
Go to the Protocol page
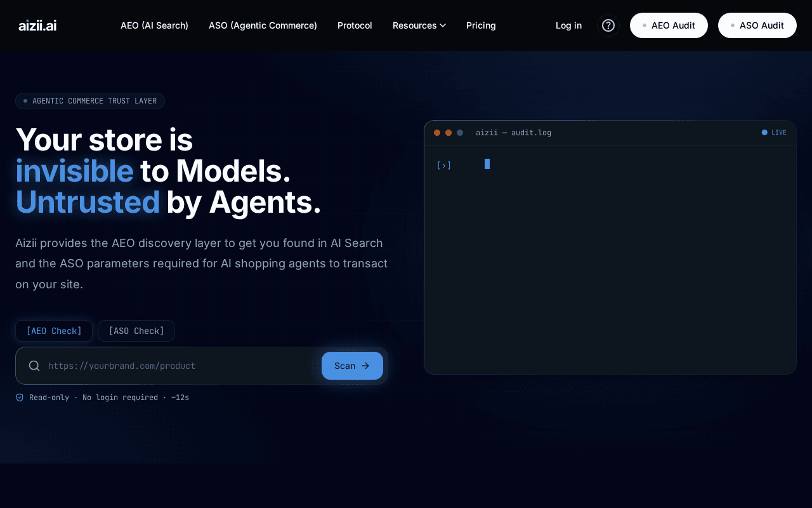[355, 25]
